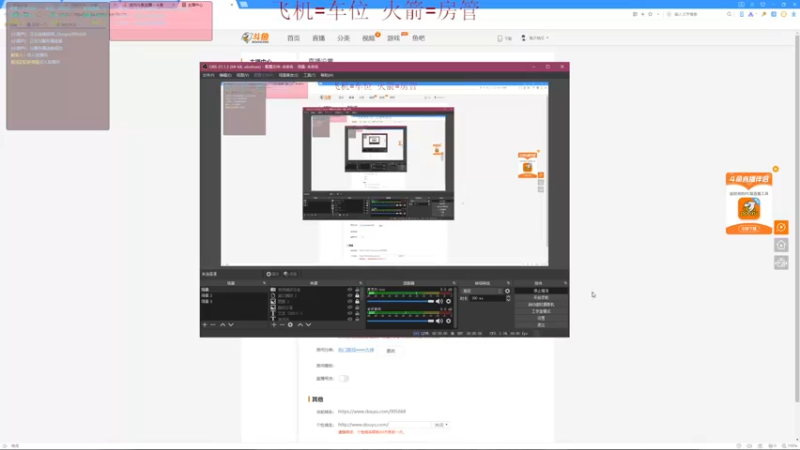Adjust the Desktop Audio volume slider
Image resolution: width=800 pixels, height=450 pixels.
[x=401, y=321]
